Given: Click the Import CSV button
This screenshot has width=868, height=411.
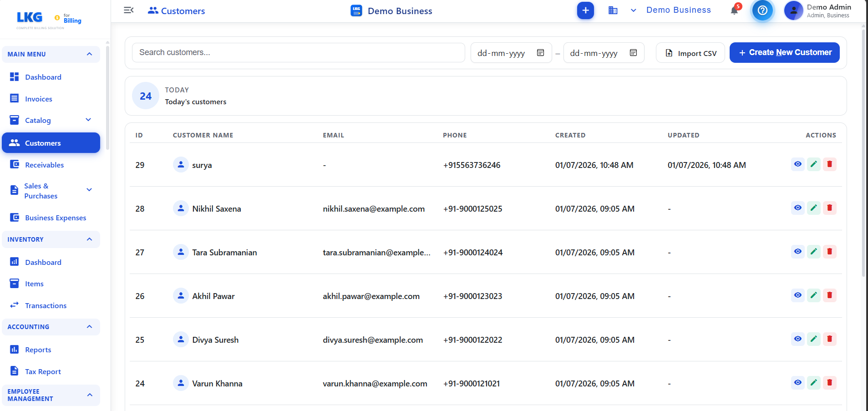Looking at the screenshot, I should point(690,53).
